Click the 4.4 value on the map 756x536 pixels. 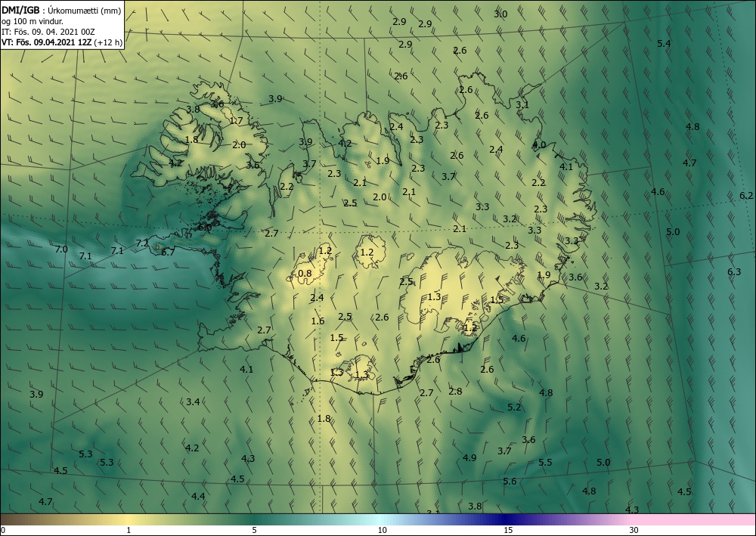198,496
